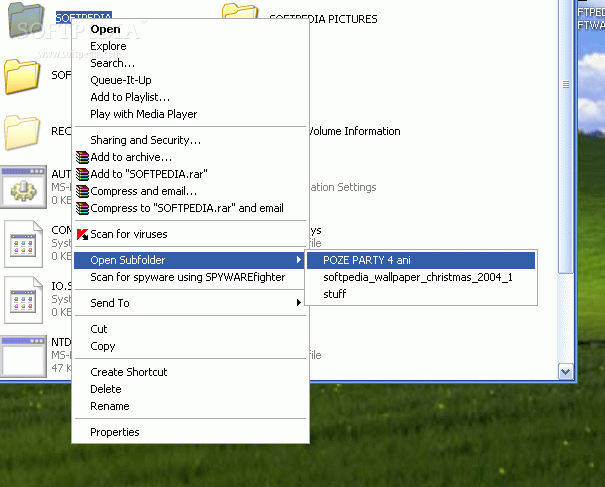Click Queue-It-Up menu entry

click(x=190, y=80)
